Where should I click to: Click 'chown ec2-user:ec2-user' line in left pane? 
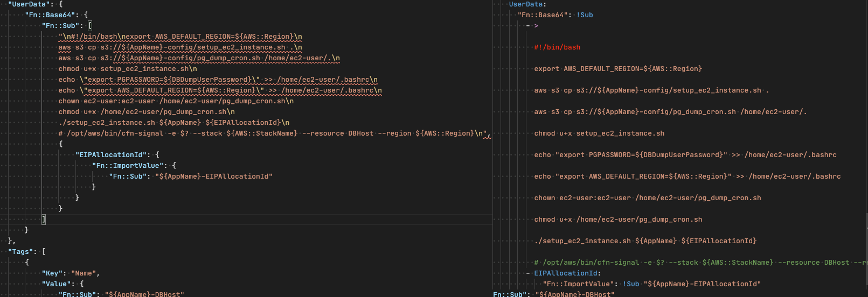(176, 101)
